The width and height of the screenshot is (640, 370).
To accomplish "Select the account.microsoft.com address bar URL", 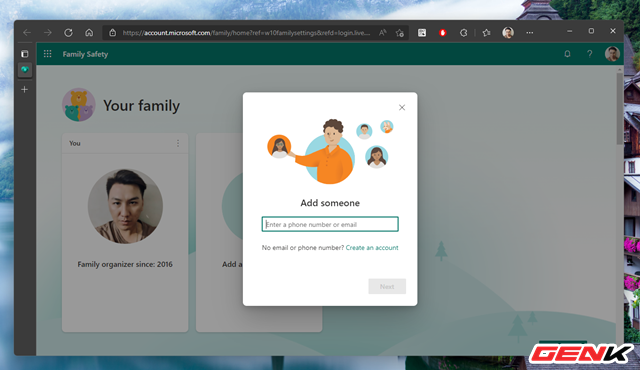I will [x=246, y=33].
